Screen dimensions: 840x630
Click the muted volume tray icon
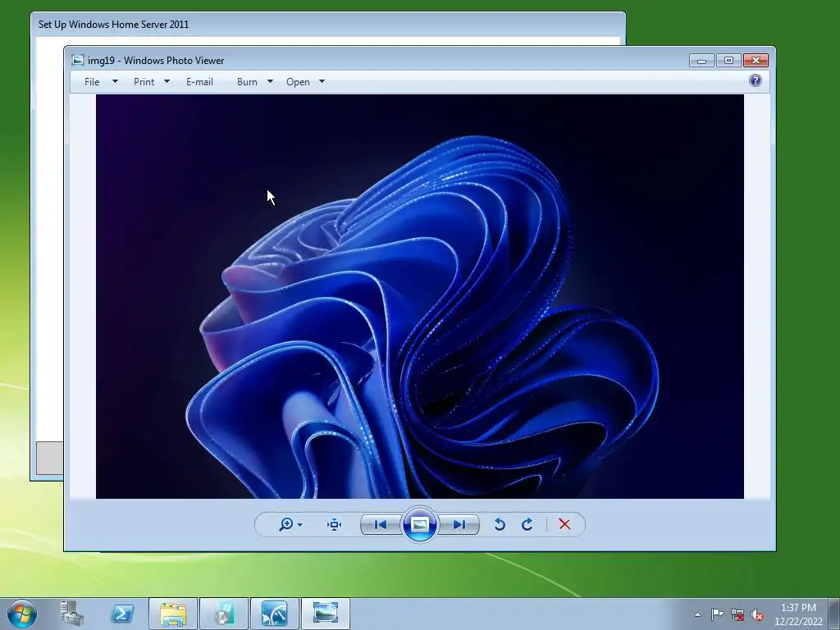pos(757,615)
